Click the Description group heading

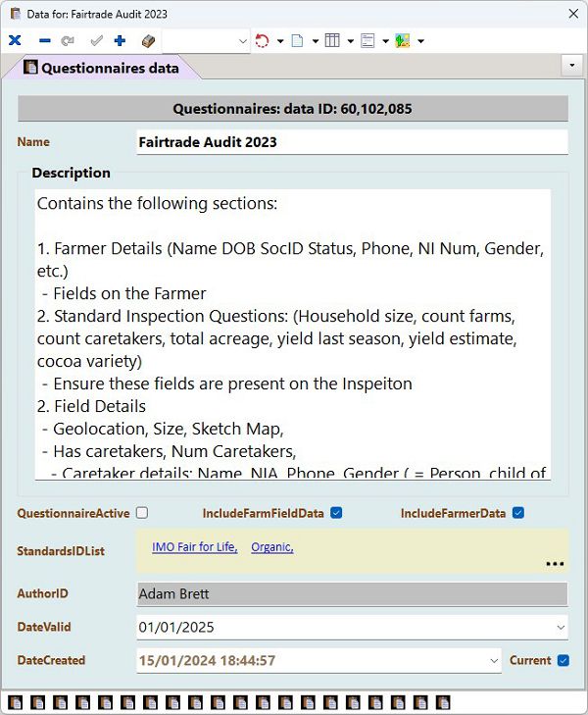click(72, 173)
